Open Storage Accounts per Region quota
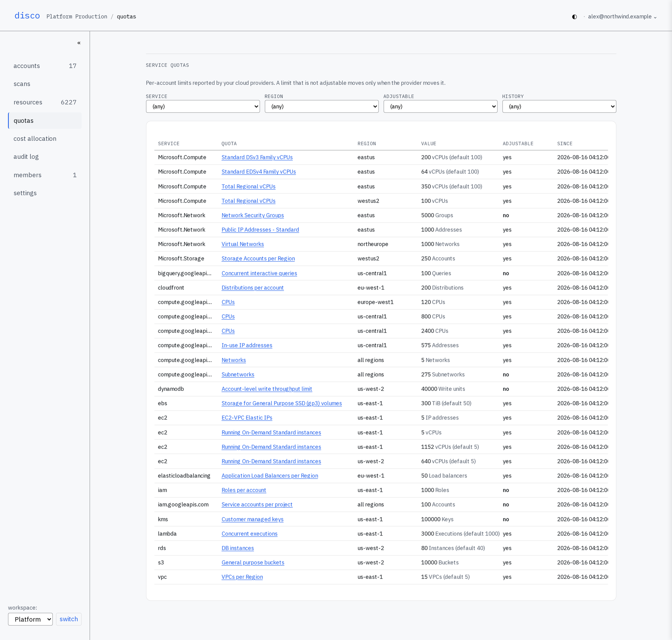672x640 pixels. (x=258, y=259)
